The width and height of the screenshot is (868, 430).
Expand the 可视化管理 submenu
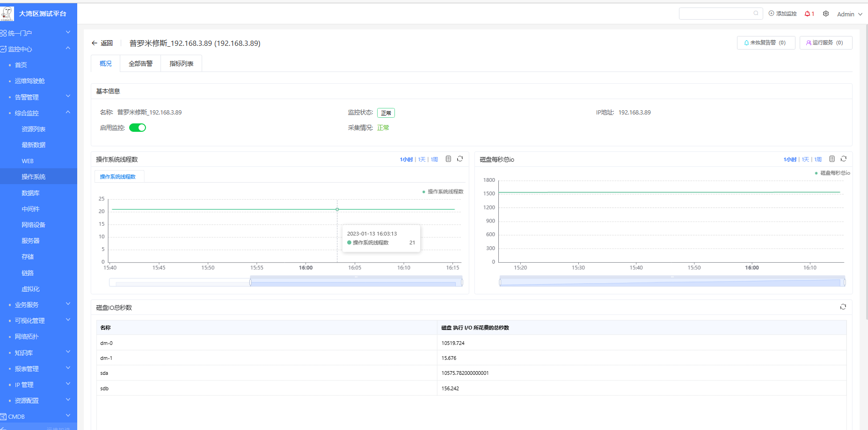click(68, 320)
